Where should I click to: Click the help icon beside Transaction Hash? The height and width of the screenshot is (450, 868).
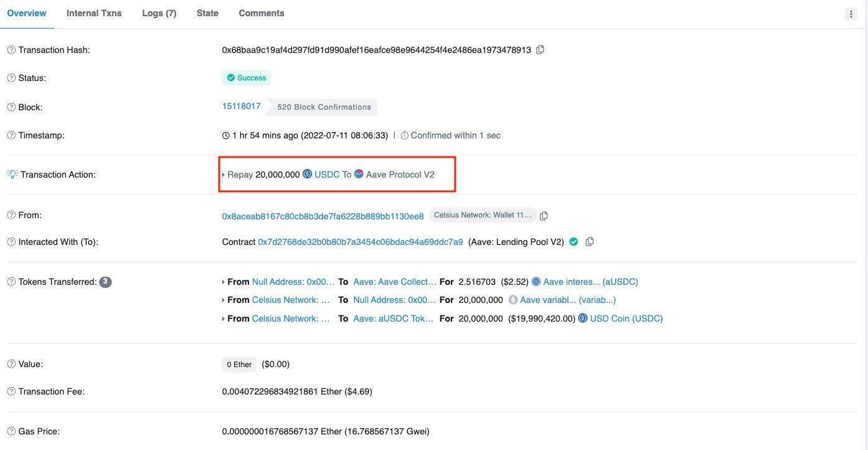11,50
